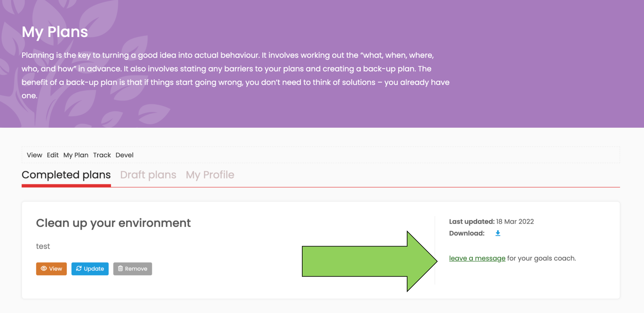Switch to the My Profile tab
This screenshot has height=313, width=644.
(x=210, y=175)
